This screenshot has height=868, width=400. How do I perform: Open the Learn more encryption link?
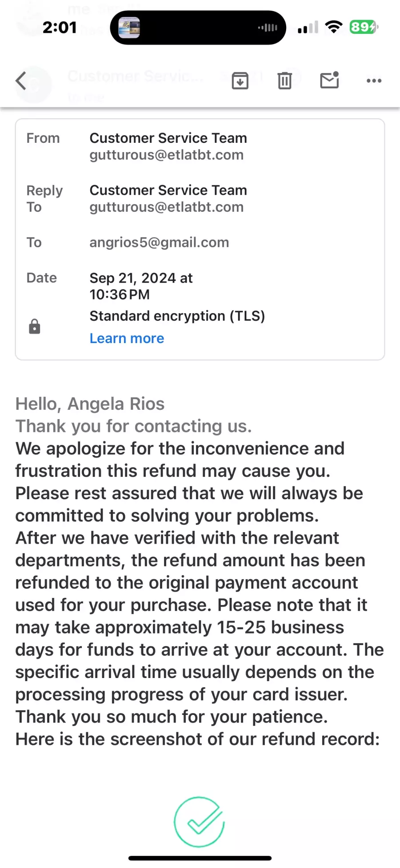127,339
